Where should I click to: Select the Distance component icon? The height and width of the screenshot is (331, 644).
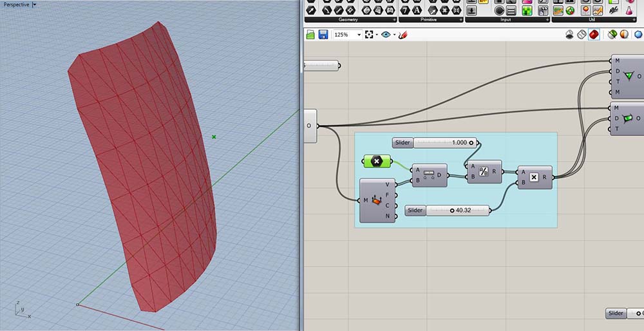point(429,175)
